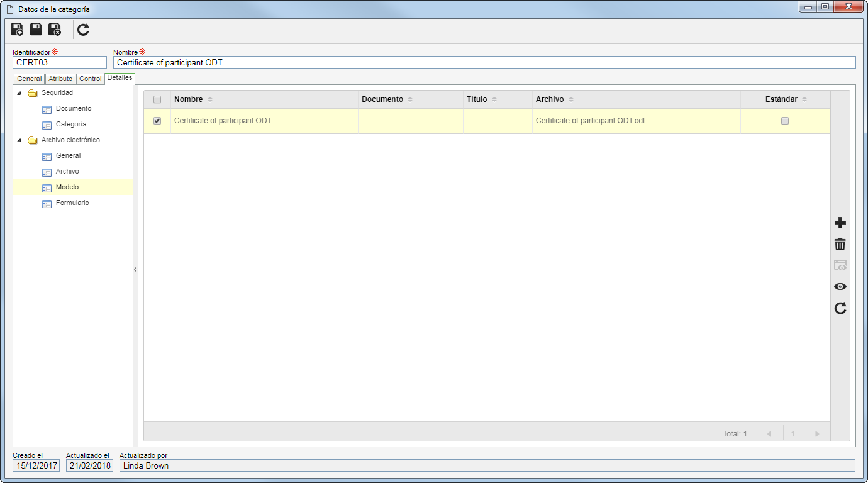Sort by Nombre column arrows
This screenshot has width=868, height=483.
click(210, 99)
